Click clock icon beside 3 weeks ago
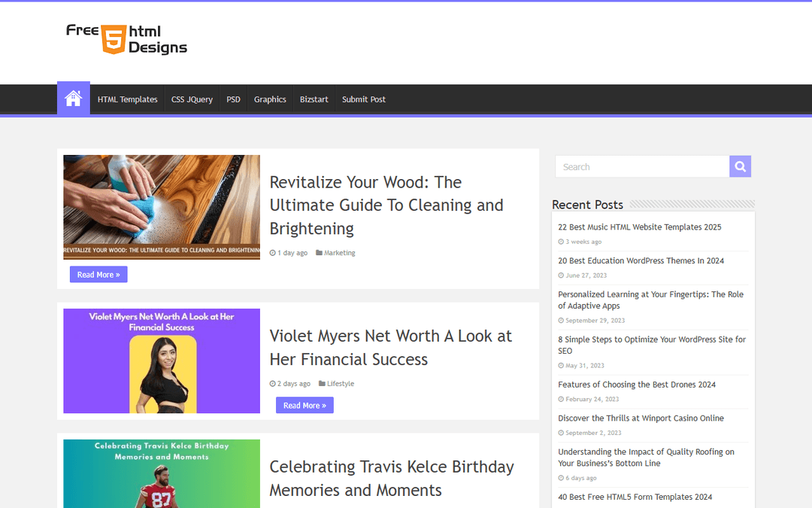Viewport: 812px width, 508px height. [561, 242]
